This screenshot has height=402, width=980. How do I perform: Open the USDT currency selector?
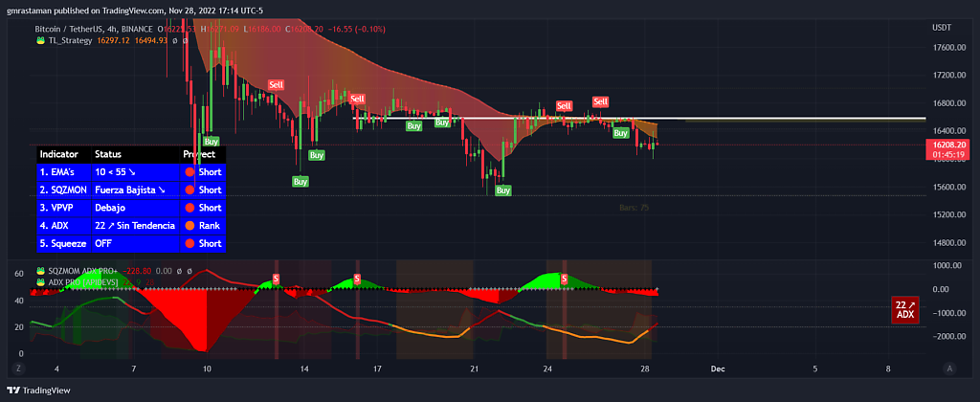[x=942, y=28]
